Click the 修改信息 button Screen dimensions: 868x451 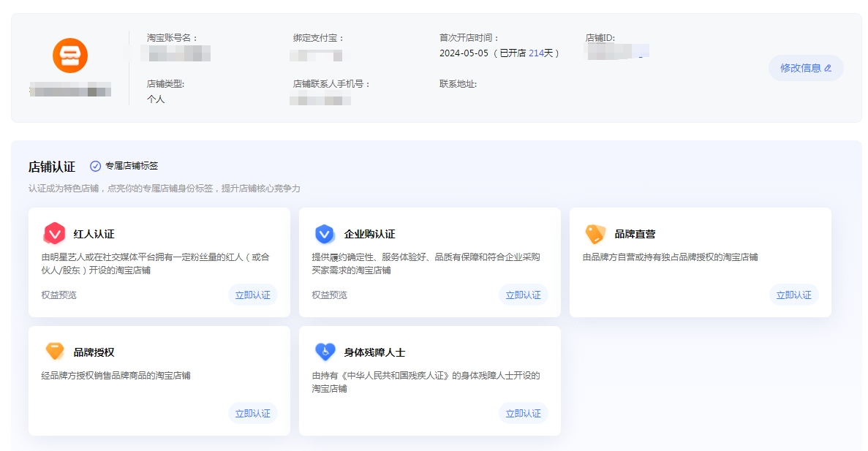(x=805, y=68)
